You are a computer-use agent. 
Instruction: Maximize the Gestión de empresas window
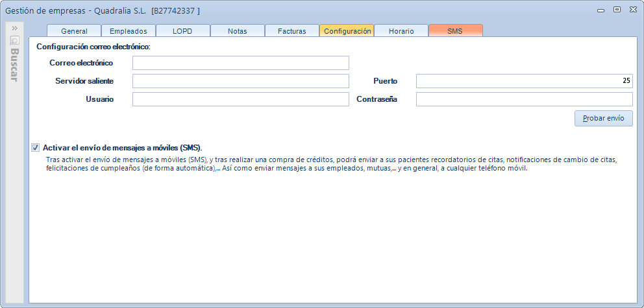click(x=616, y=9)
